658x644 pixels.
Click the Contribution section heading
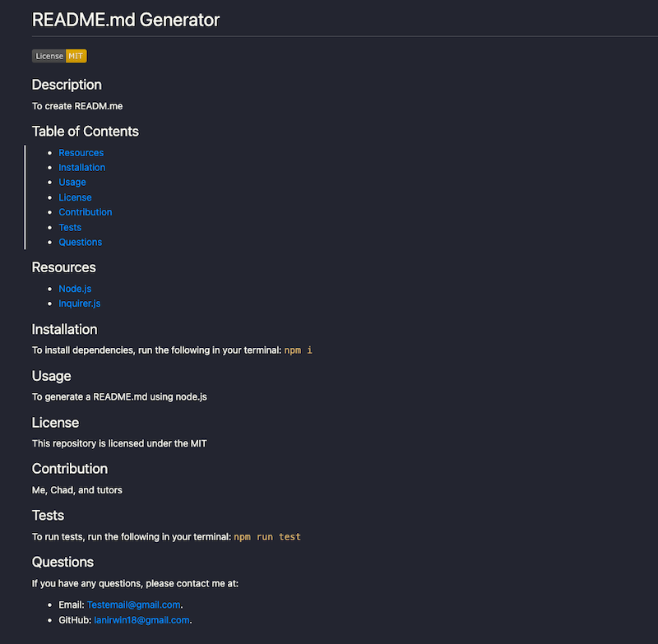pyautogui.click(x=70, y=469)
